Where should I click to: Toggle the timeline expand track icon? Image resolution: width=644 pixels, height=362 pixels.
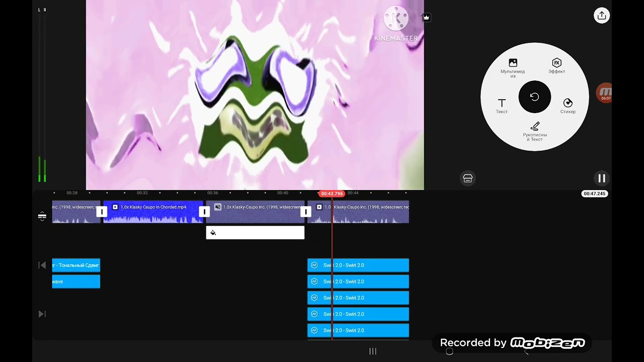point(42,216)
